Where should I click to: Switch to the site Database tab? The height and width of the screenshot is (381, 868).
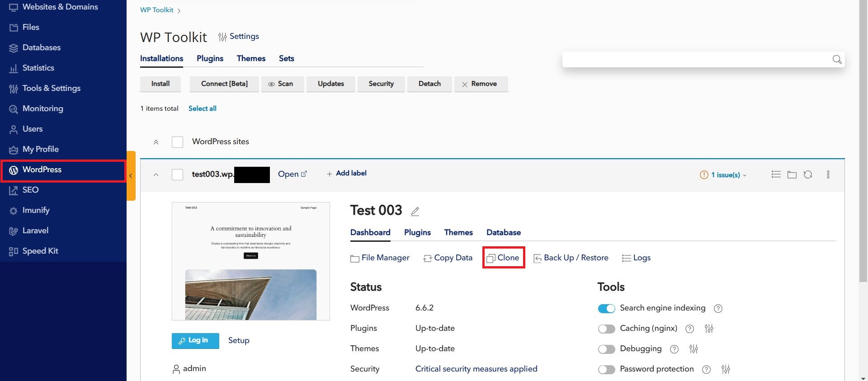tap(504, 232)
